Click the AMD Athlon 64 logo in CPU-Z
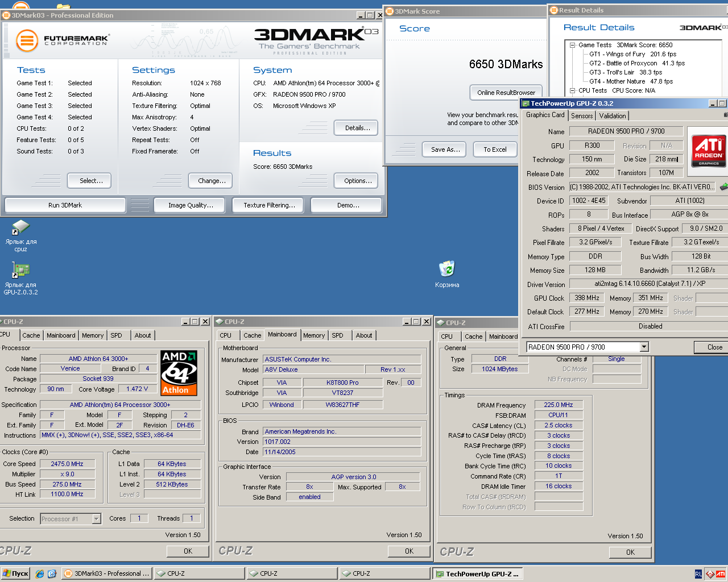The image size is (728, 582). 179,373
